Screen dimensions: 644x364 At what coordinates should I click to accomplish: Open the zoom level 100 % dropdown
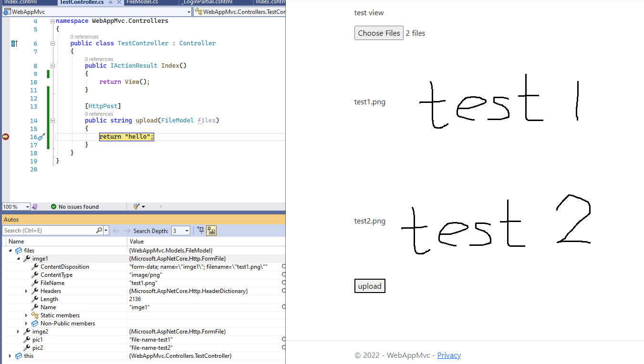tap(27, 207)
